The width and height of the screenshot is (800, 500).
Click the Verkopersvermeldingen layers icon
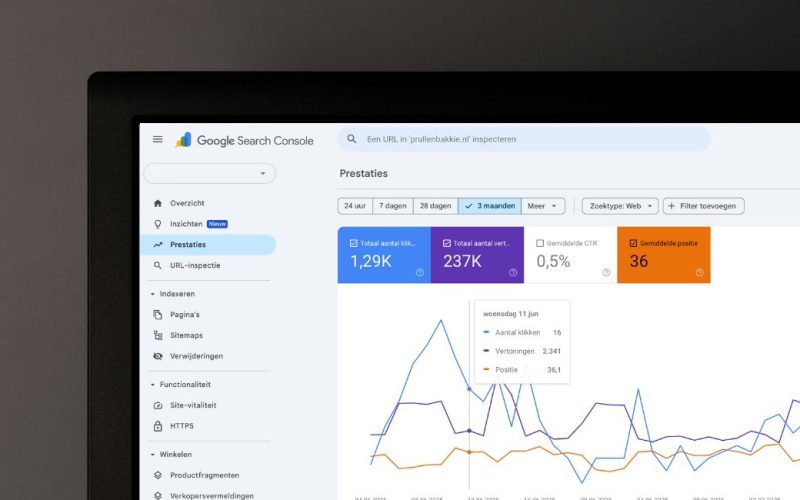pyautogui.click(x=158, y=495)
